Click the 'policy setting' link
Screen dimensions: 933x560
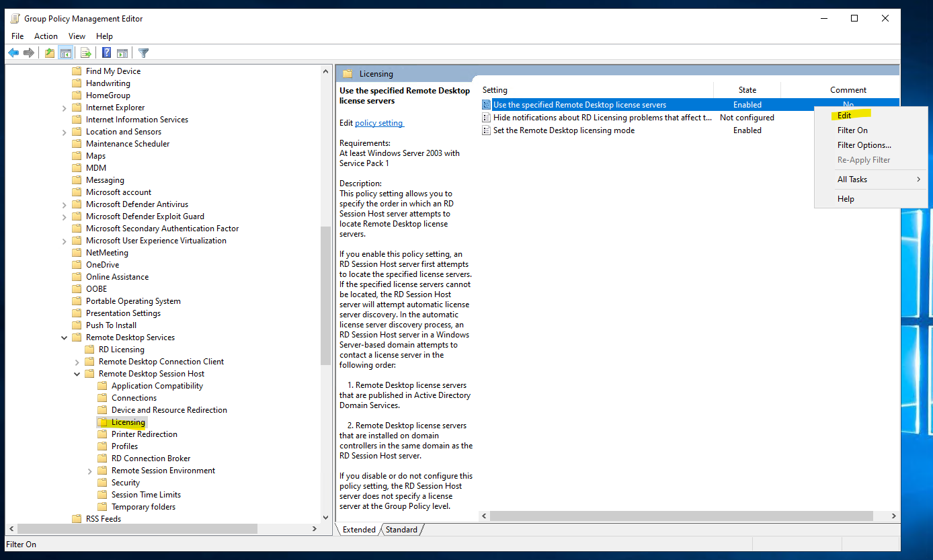(379, 123)
